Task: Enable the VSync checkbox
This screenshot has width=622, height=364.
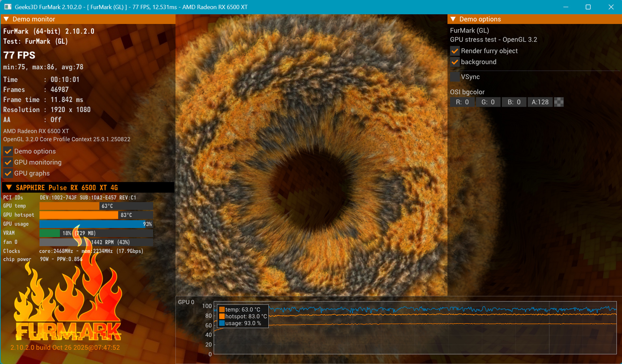Action: point(455,77)
